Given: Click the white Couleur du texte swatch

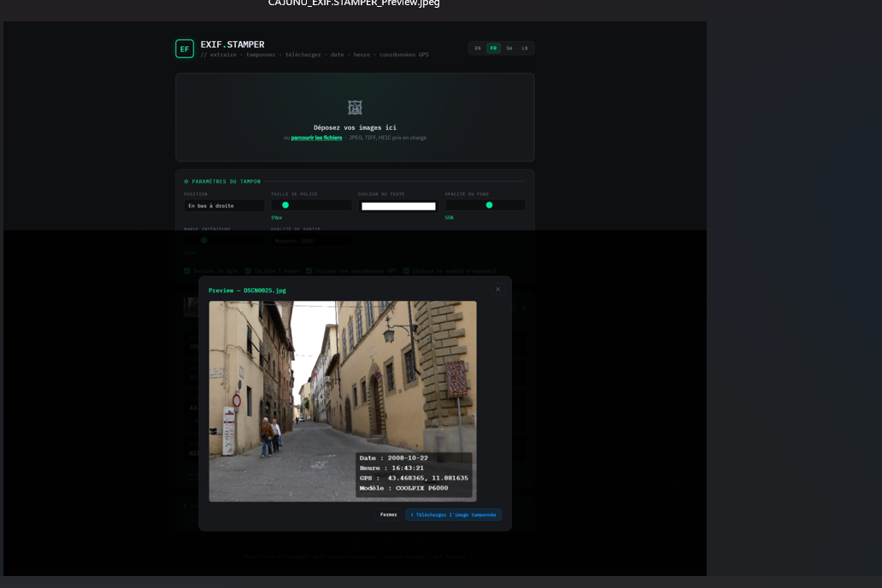Looking at the screenshot, I should (398, 206).
